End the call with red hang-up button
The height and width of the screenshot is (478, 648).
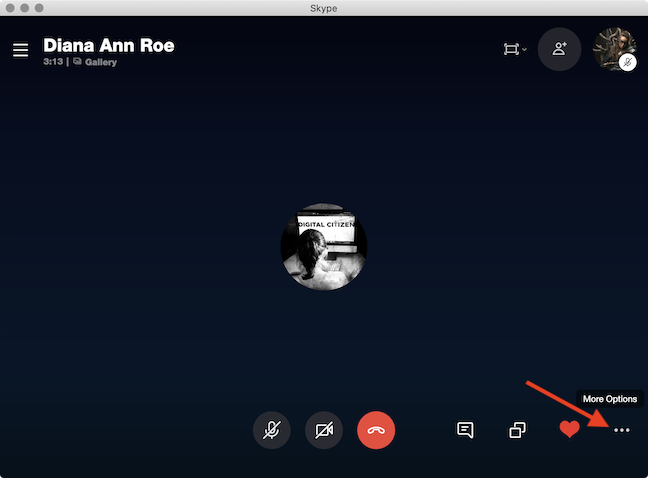(376, 430)
